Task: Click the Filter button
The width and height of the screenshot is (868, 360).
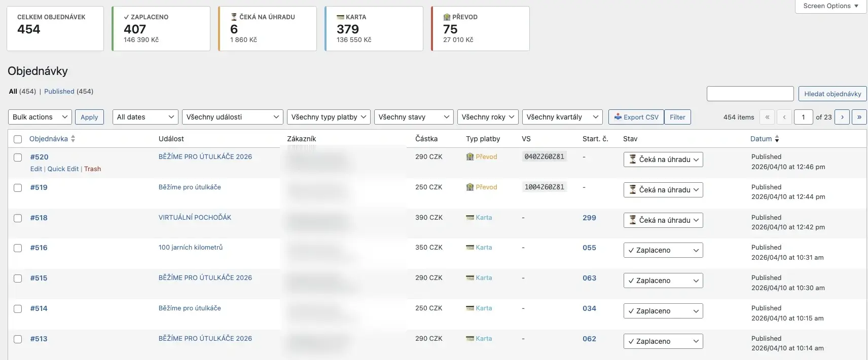Action: [x=677, y=117]
